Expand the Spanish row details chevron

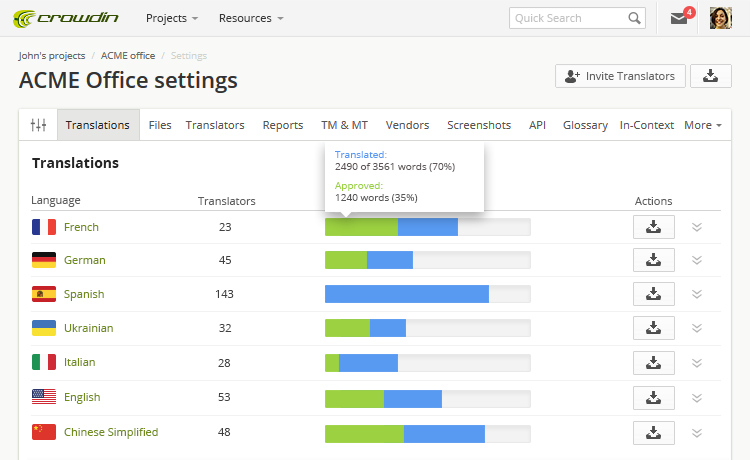[x=697, y=294]
